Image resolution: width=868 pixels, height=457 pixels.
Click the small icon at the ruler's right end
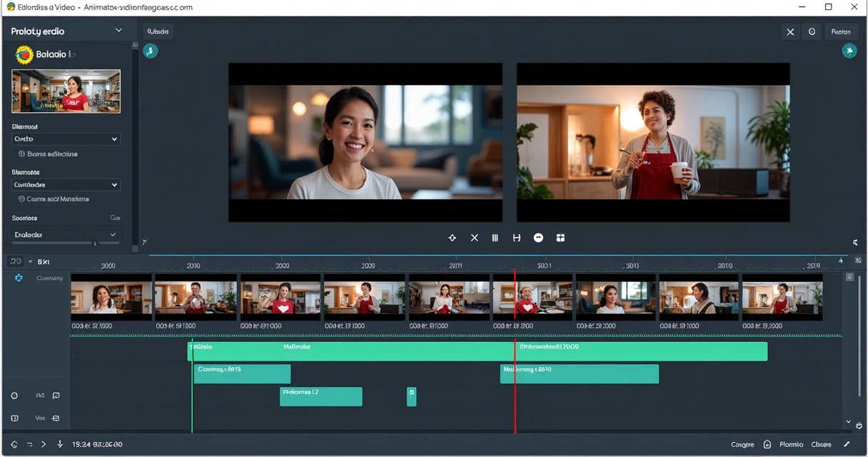(x=858, y=261)
